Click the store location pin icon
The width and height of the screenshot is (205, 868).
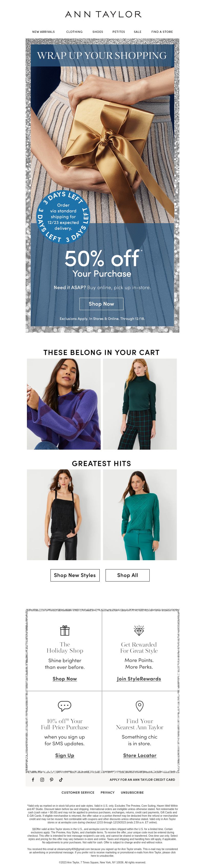(x=140, y=706)
